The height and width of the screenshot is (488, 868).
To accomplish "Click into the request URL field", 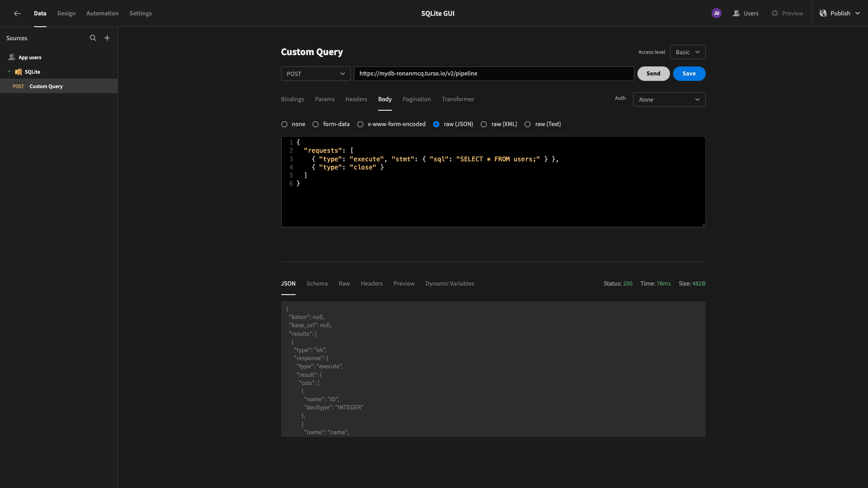I will [494, 74].
